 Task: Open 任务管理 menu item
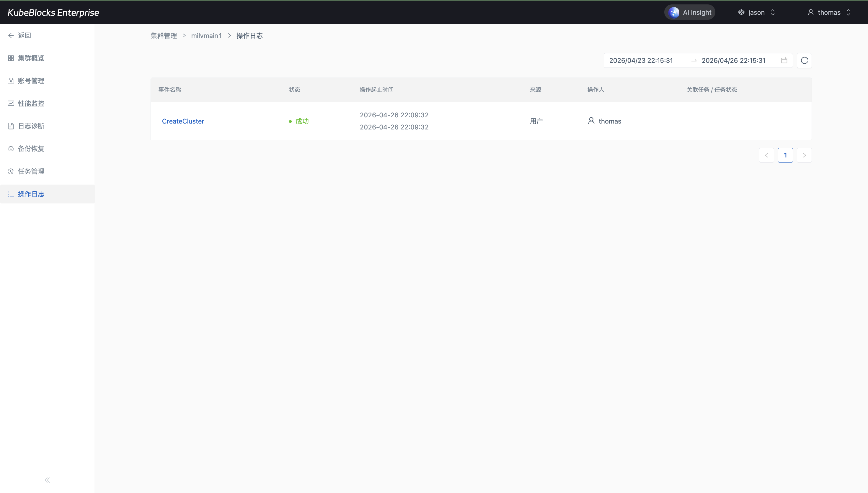coord(31,171)
